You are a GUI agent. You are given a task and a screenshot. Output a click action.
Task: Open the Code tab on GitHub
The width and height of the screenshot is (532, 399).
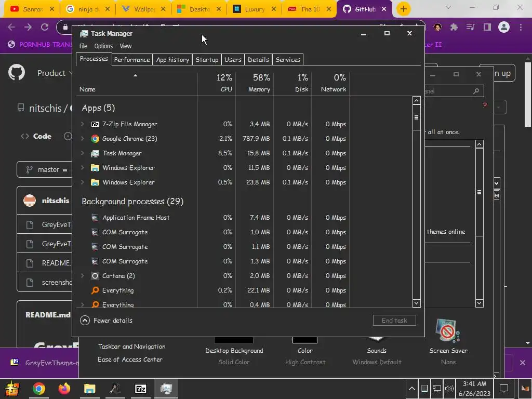click(36, 137)
